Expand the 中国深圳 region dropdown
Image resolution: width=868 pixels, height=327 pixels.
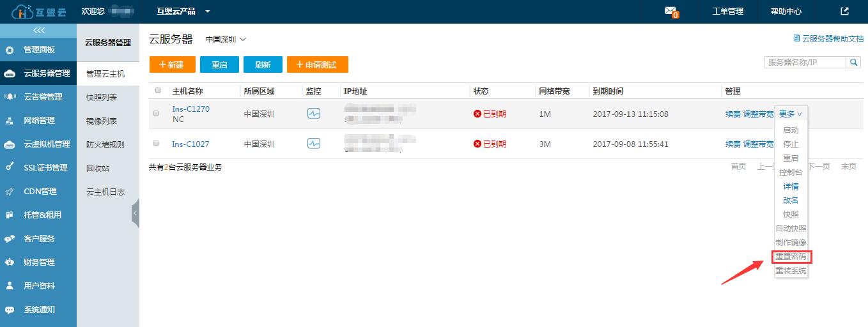tap(225, 40)
